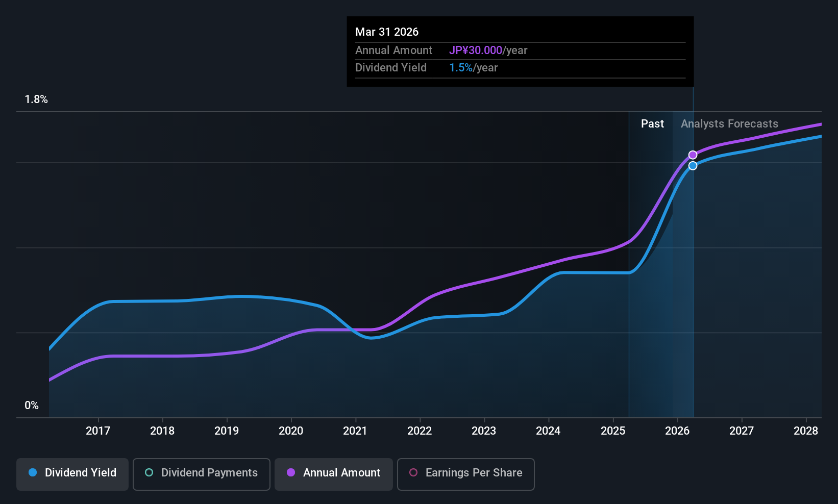
Task: Click the Past region label
Action: [x=652, y=124]
